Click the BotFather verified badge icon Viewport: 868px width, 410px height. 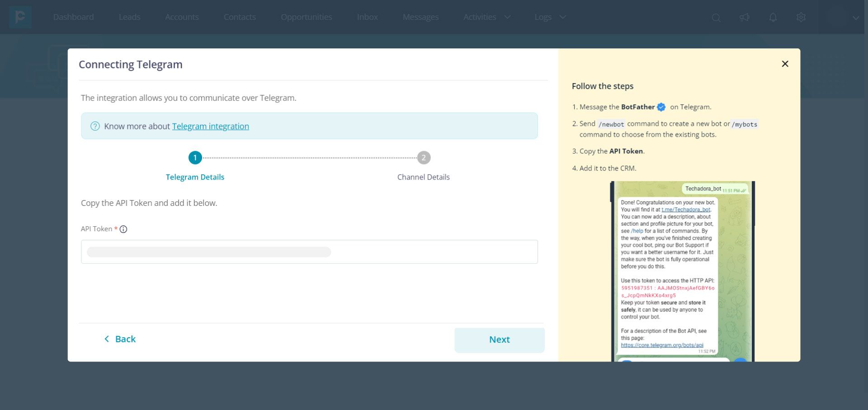[x=661, y=107]
